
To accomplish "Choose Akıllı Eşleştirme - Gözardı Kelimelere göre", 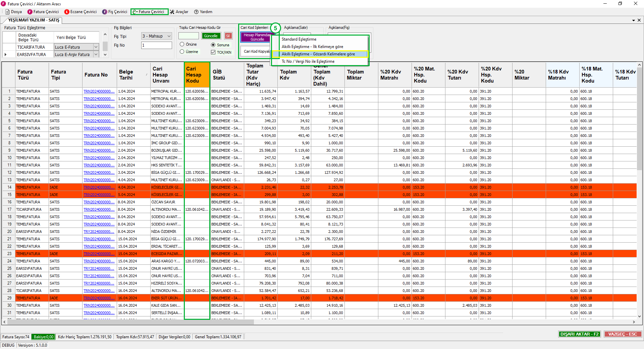I will [318, 54].
